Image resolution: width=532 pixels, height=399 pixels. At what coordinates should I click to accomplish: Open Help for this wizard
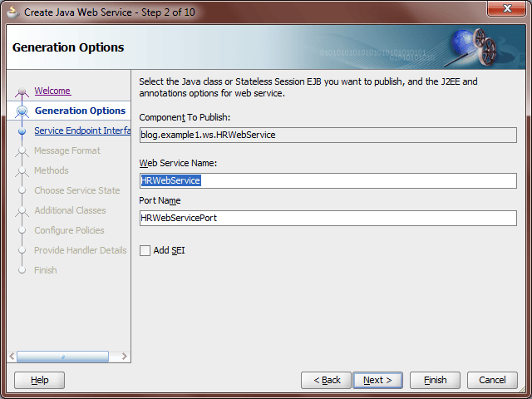[39, 380]
